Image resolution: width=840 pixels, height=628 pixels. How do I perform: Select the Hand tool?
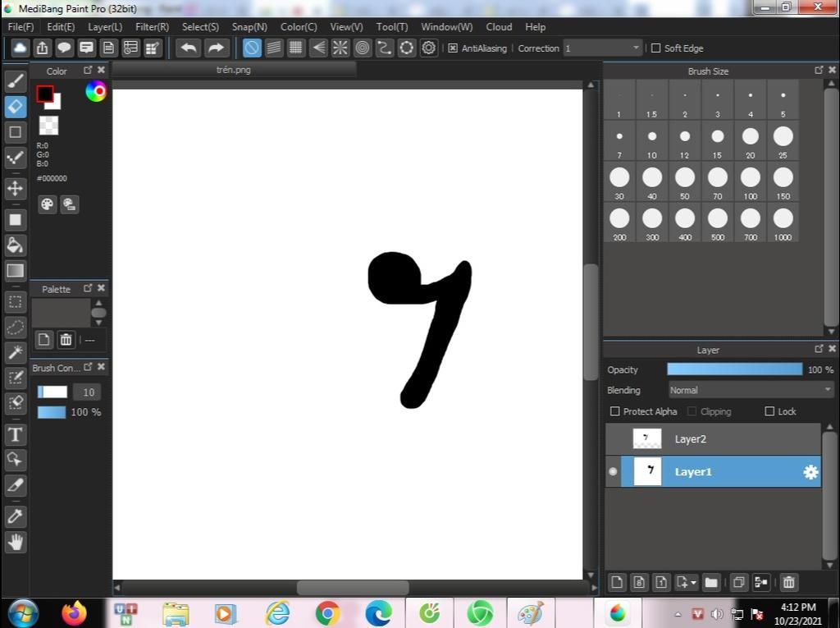click(16, 542)
